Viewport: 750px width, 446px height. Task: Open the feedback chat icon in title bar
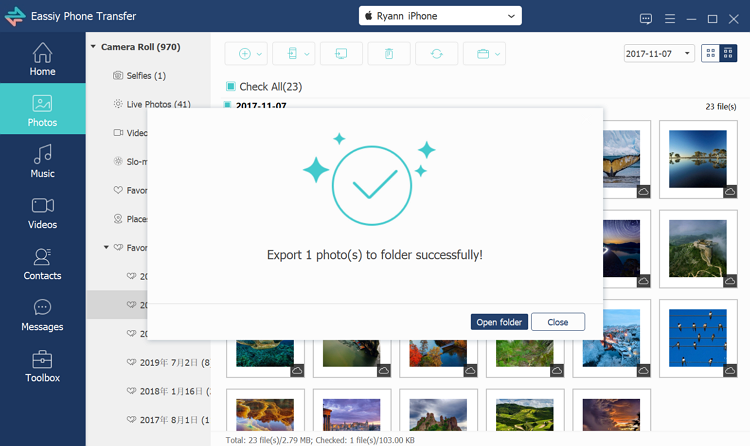(646, 19)
